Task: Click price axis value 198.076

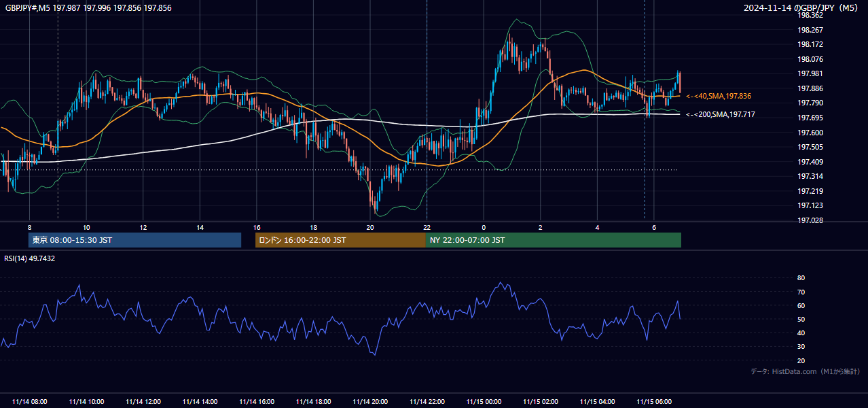Action: [810, 59]
